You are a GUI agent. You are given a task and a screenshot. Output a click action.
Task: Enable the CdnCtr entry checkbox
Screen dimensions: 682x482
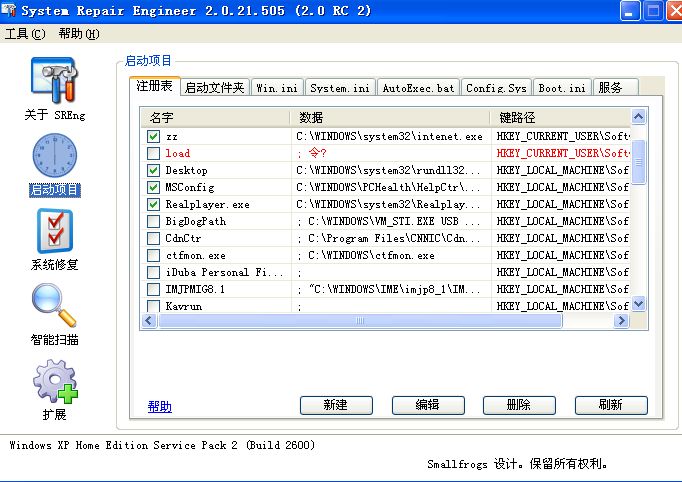(153, 238)
